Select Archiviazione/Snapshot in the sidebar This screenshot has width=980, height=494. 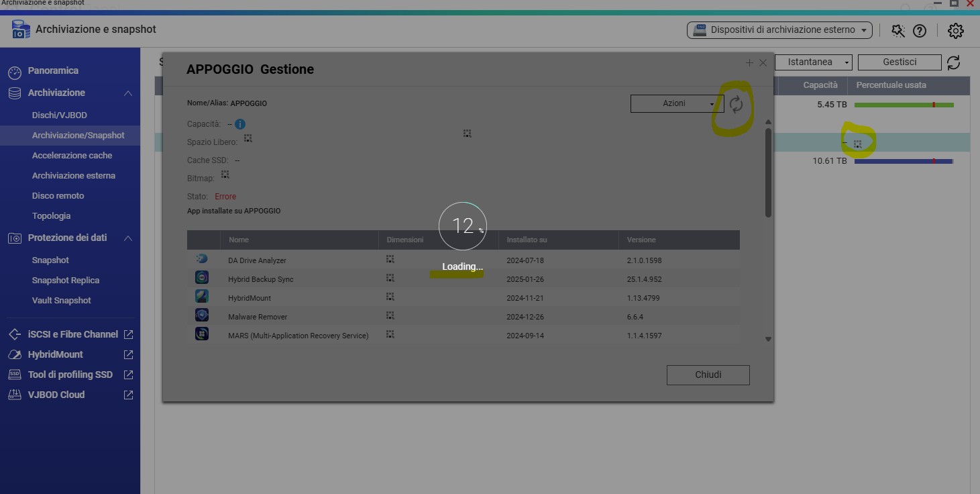coord(78,136)
